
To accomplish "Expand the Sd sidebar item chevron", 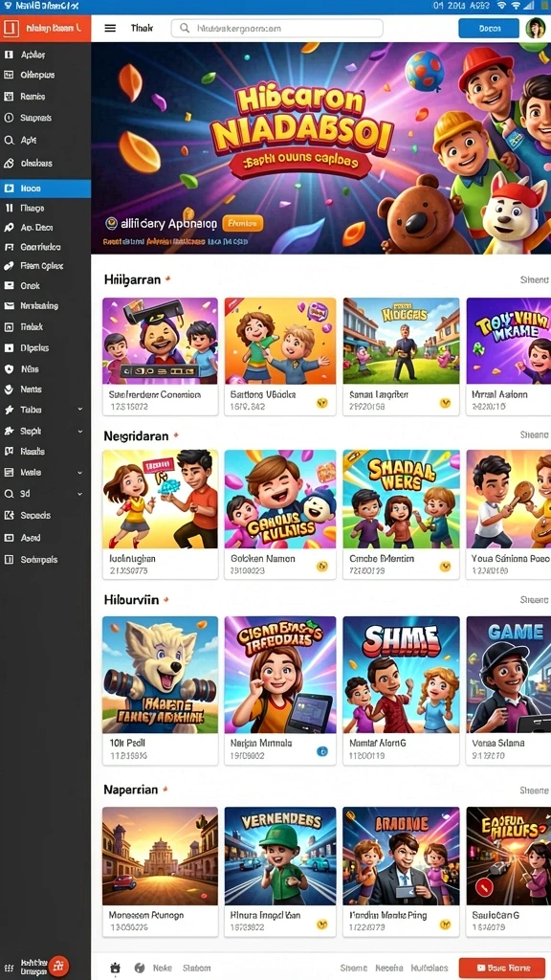I will point(80,494).
